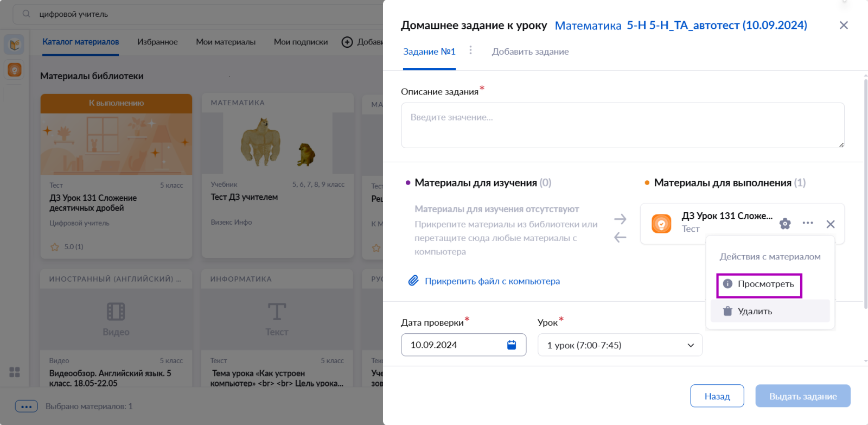Click Материалы для изучения (0) heading
The height and width of the screenshot is (425, 868).
coord(483,183)
